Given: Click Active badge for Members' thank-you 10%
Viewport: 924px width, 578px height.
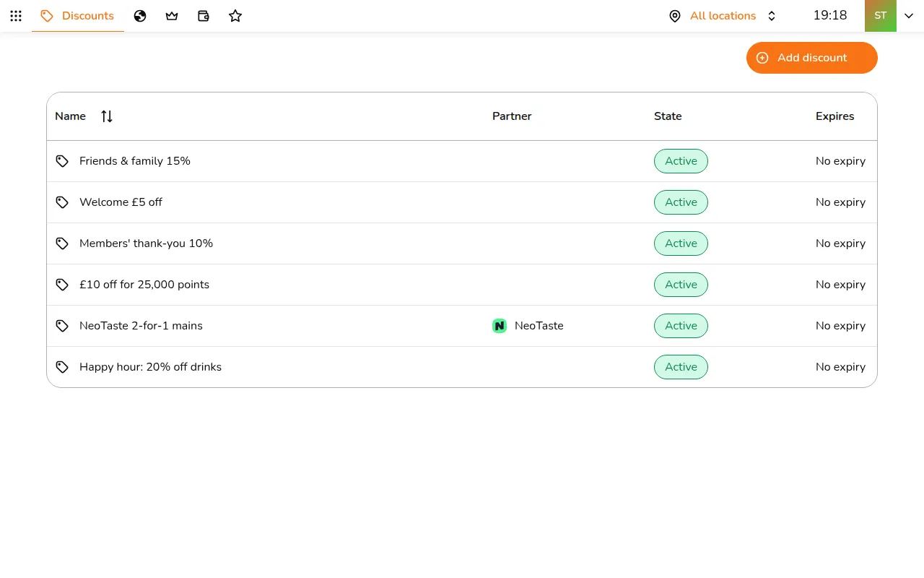Looking at the screenshot, I should pos(681,243).
